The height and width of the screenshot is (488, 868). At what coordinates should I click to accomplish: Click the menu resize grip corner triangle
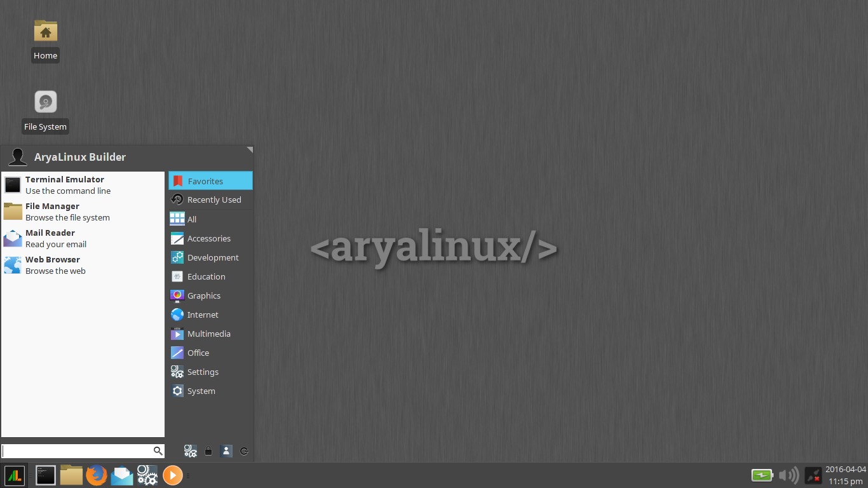[250, 150]
